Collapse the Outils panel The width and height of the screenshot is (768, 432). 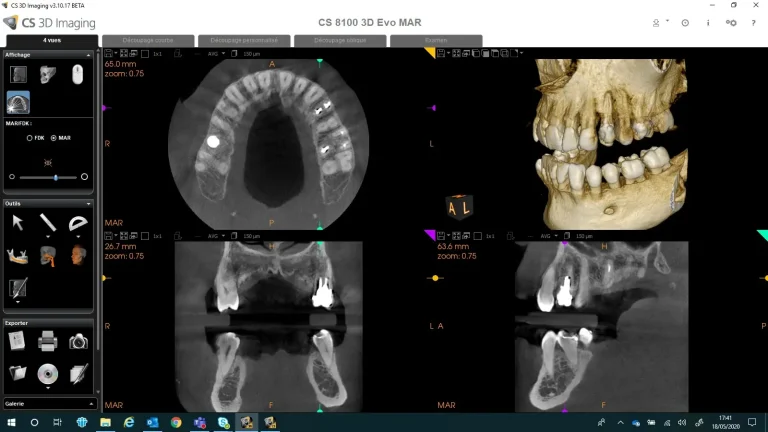88,203
